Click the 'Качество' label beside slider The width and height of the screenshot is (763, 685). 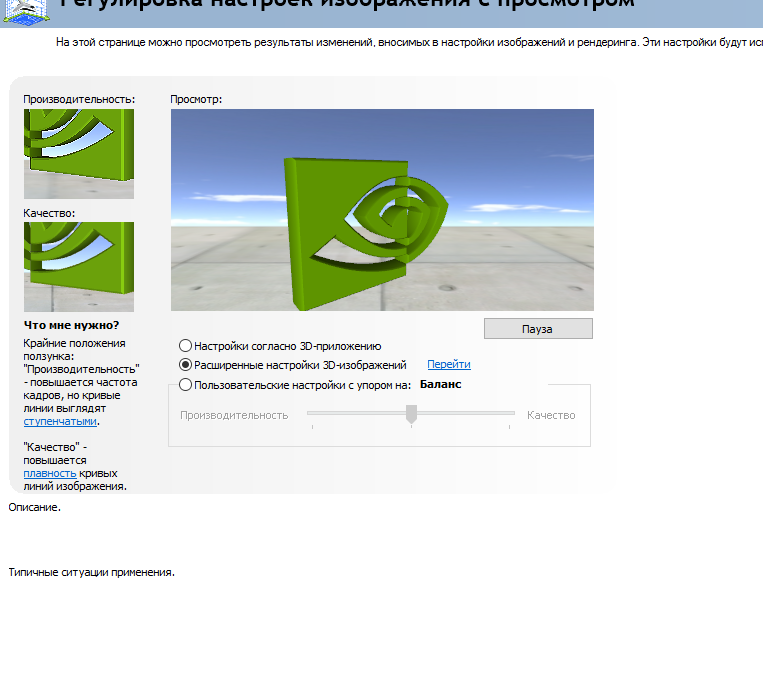[551, 415]
